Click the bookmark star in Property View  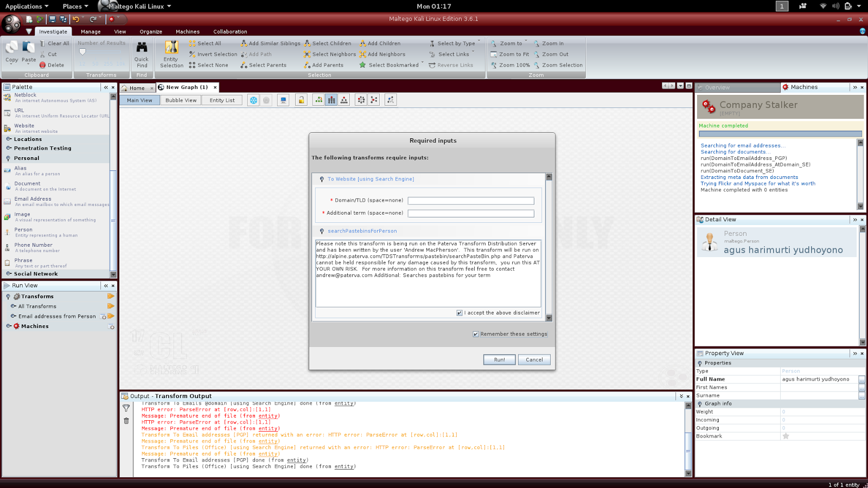pos(786,436)
